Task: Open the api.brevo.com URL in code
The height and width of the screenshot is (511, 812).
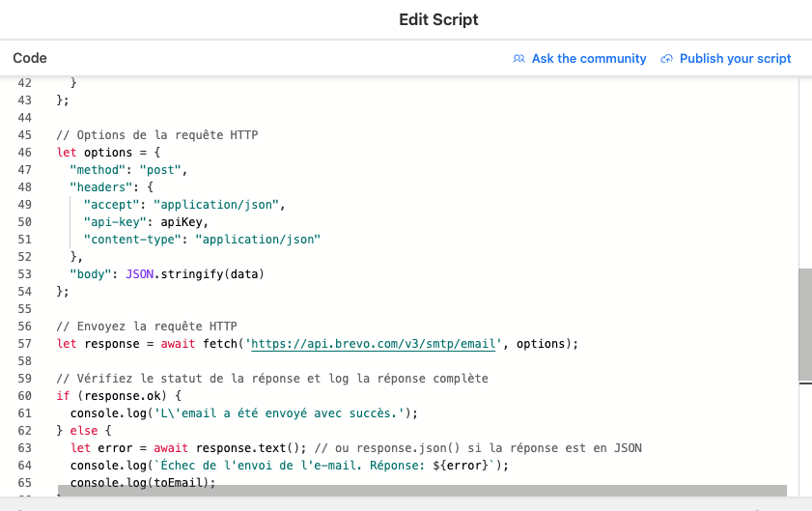Action: point(374,344)
